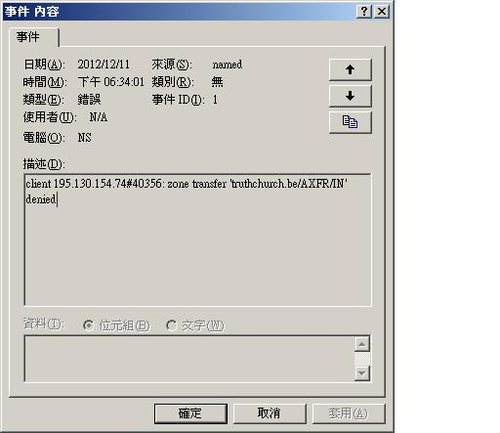Click the dialog title bar 事件 內容
The height and width of the screenshot is (433, 500).
[x=180, y=12]
